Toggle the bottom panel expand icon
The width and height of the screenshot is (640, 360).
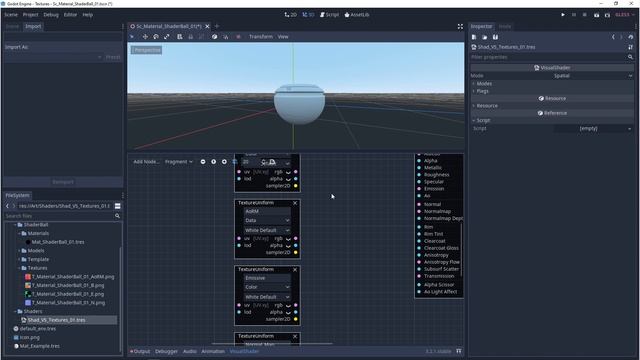(459, 351)
